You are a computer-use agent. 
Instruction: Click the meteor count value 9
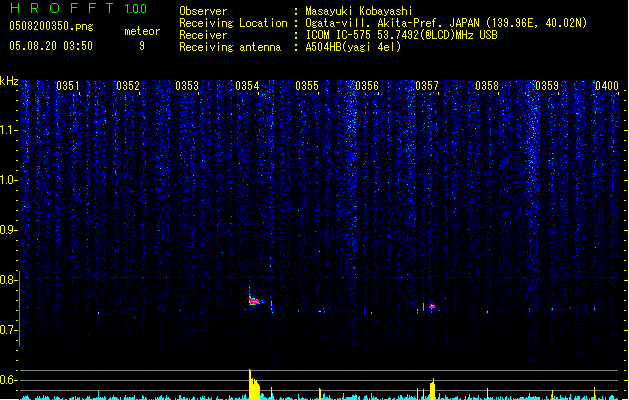tap(142, 46)
